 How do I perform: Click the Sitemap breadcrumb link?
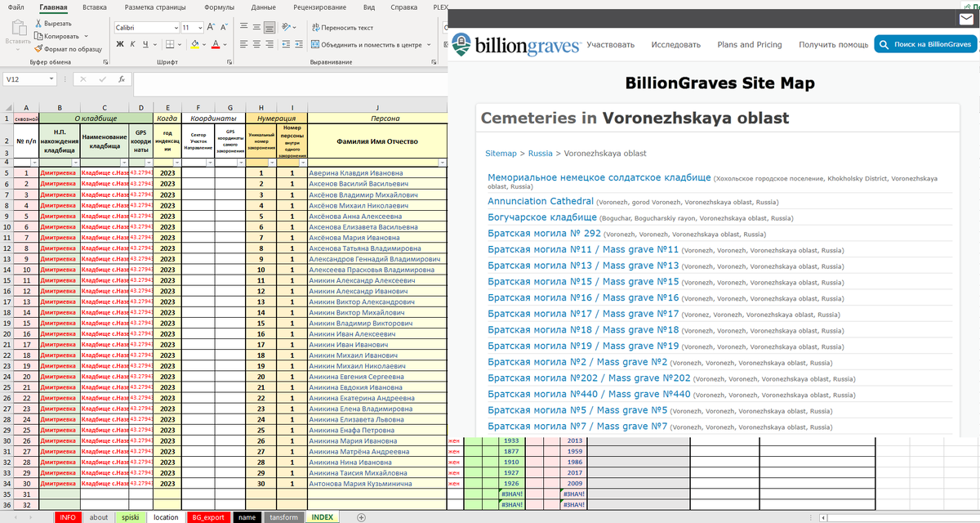click(x=501, y=153)
